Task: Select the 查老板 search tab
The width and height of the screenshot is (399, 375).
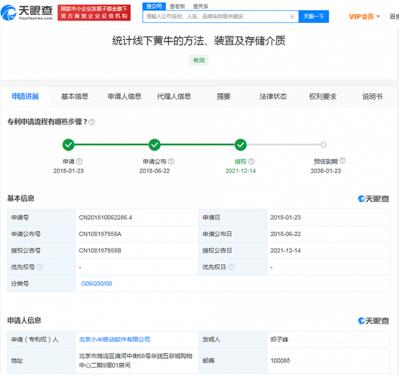Action: [177, 6]
